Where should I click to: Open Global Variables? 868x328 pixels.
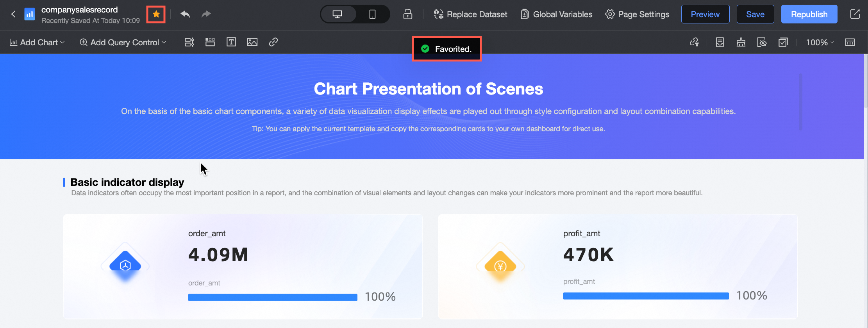click(556, 14)
